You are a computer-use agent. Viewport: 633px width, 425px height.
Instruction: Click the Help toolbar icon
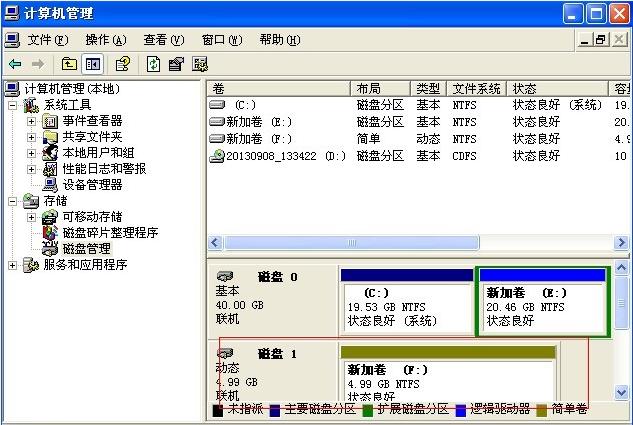[x=123, y=64]
